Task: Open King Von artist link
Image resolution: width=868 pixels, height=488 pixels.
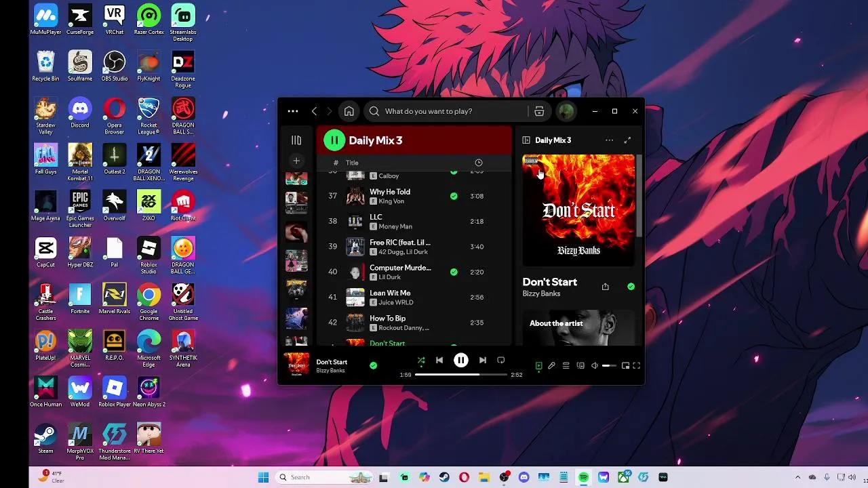Action: 392,201
